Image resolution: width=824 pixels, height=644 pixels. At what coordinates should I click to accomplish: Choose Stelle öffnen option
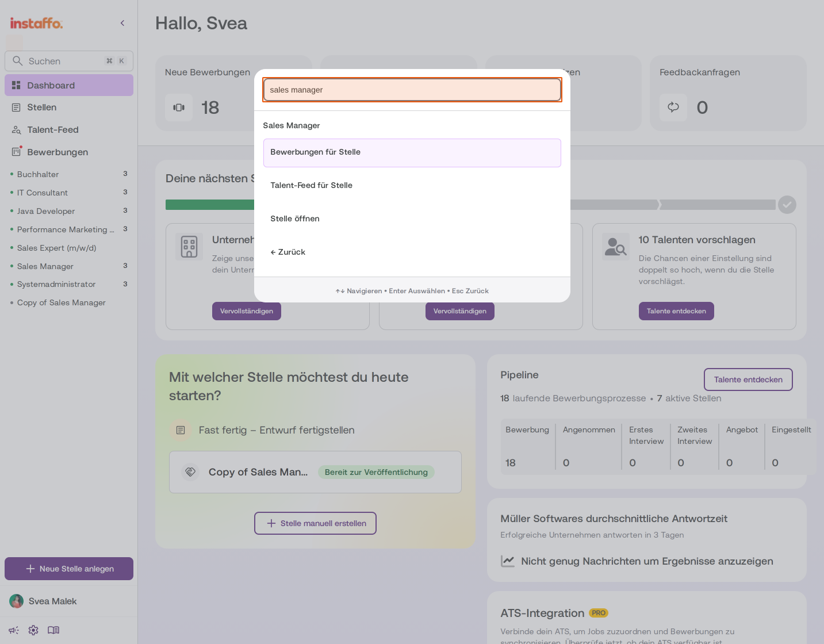point(412,218)
